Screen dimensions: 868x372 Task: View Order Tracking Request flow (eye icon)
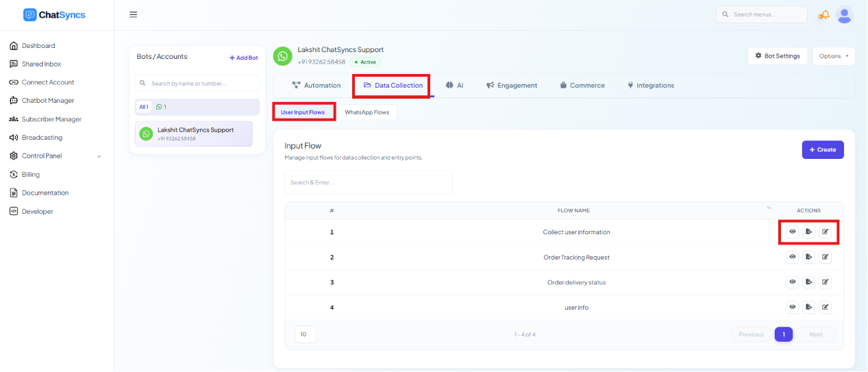point(793,257)
